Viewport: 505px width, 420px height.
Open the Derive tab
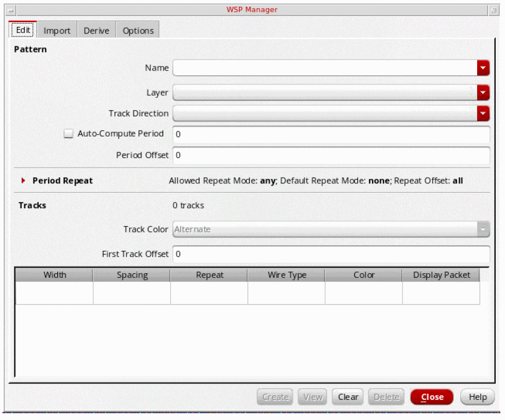pos(96,30)
